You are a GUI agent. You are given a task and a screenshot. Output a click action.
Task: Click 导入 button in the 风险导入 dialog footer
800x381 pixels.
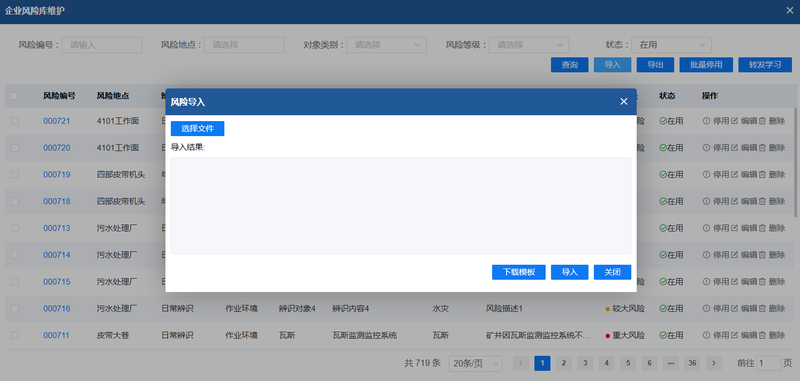coord(569,272)
